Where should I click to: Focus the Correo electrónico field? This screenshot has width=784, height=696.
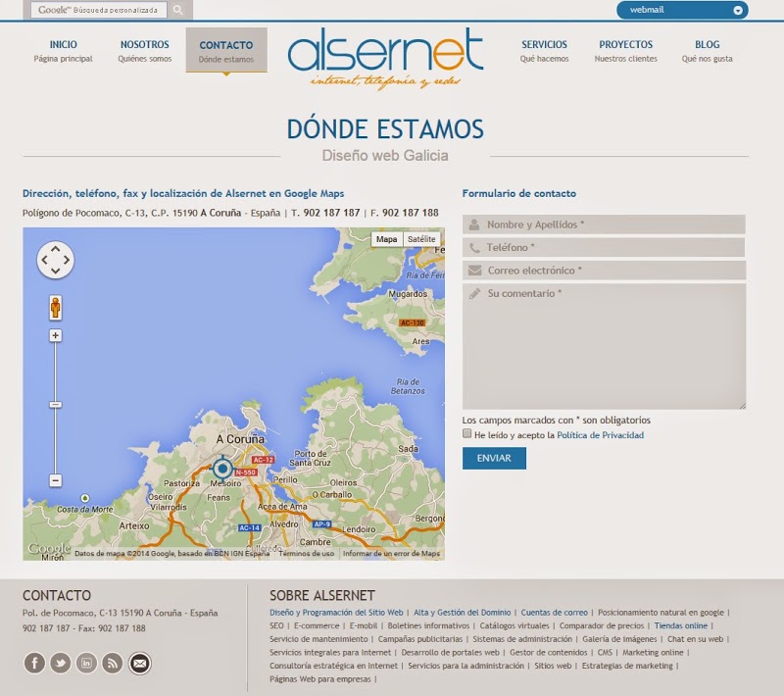point(604,271)
